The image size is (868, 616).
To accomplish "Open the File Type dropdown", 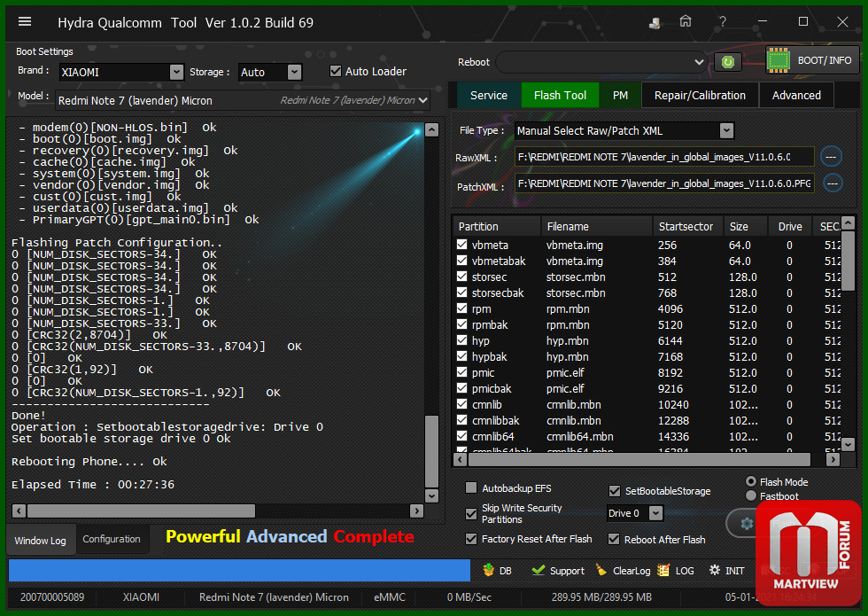I will pos(727,131).
